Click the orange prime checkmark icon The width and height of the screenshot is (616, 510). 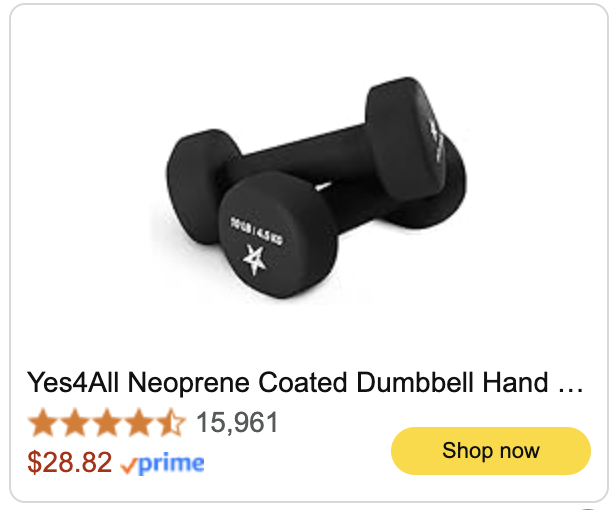coord(128,466)
